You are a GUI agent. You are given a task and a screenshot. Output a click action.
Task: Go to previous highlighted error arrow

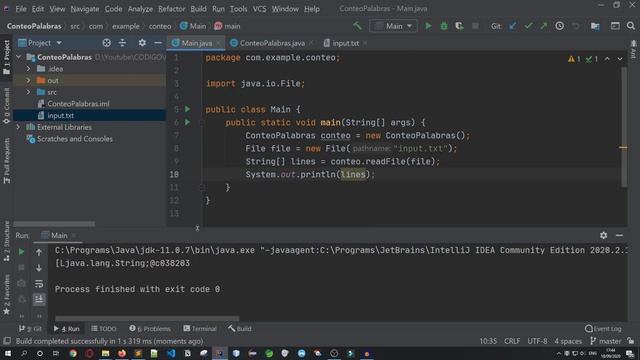tap(607, 59)
